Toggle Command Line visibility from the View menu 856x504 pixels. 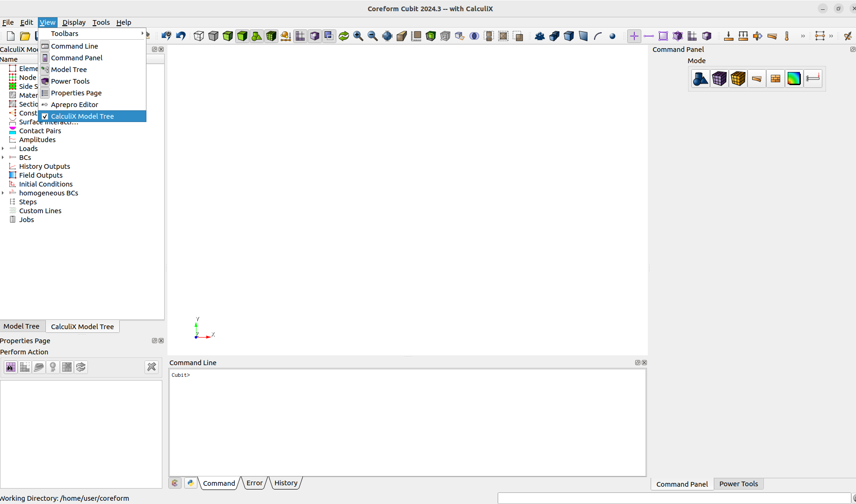74,46
